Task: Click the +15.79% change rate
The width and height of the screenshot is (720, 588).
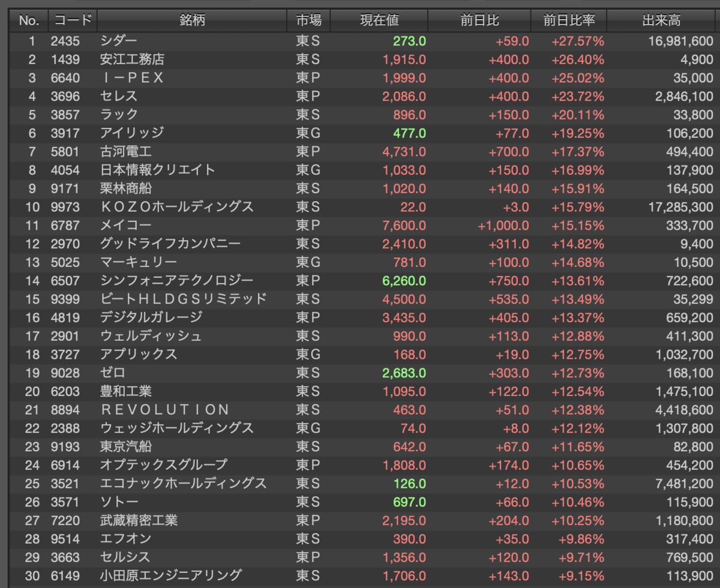Action: click(x=578, y=207)
